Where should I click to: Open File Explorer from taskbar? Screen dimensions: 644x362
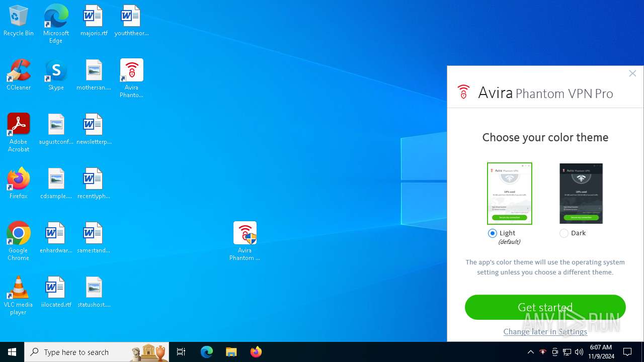pyautogui.click(x=231, y=352)
